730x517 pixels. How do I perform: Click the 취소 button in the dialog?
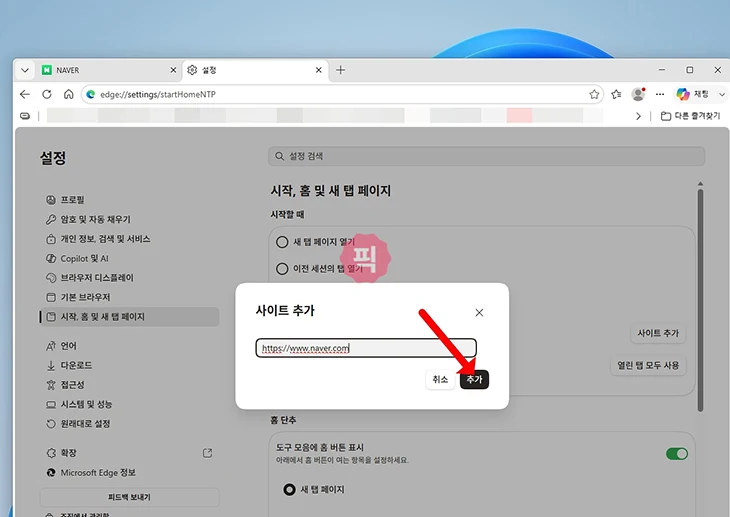pyautogui.click(x=440, y=379)
